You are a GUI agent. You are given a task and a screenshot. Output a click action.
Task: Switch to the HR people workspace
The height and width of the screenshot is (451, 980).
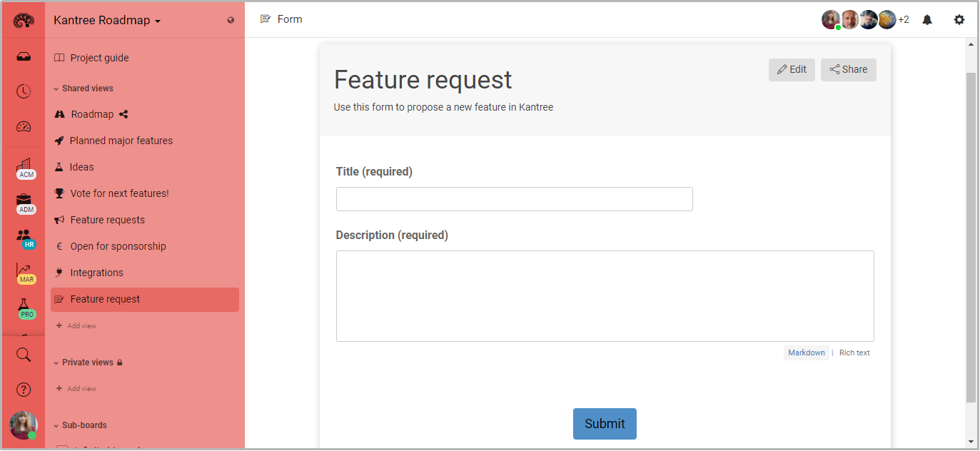(25, 238)
